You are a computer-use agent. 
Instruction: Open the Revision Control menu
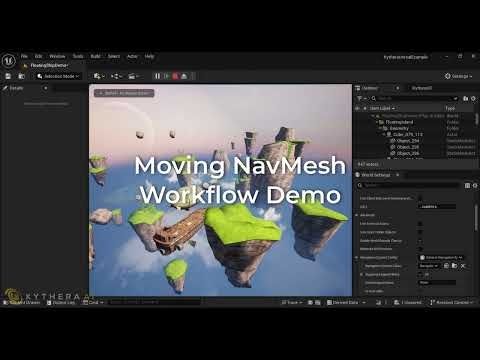[x=452, y=302]
